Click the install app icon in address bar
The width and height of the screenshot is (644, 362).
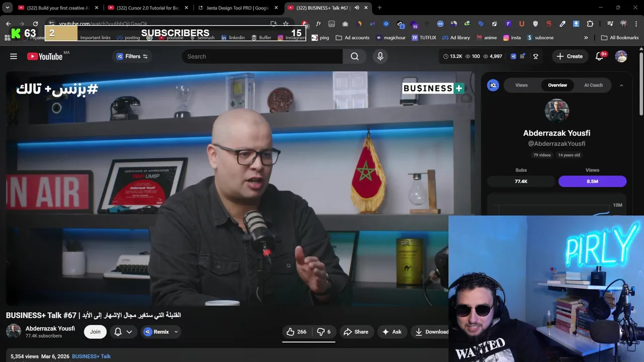tap(273, 24)
